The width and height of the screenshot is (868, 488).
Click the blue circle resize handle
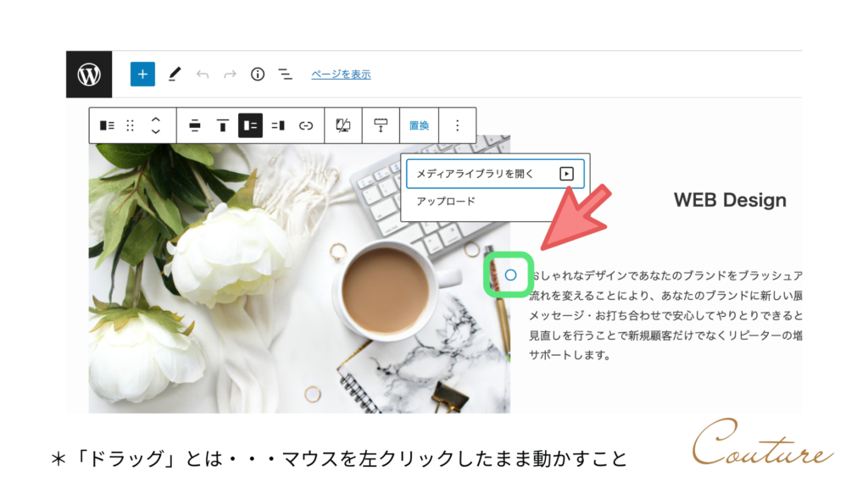coord(510,274)
